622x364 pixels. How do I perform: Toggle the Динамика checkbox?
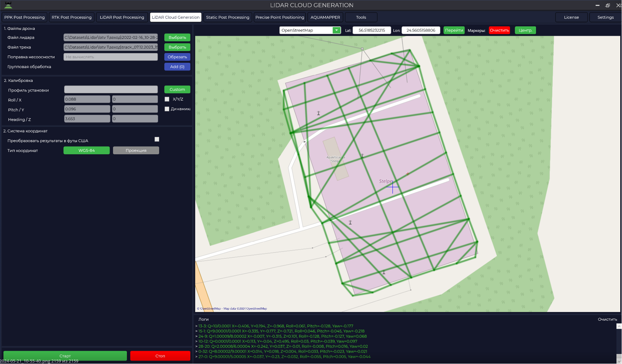167,109
